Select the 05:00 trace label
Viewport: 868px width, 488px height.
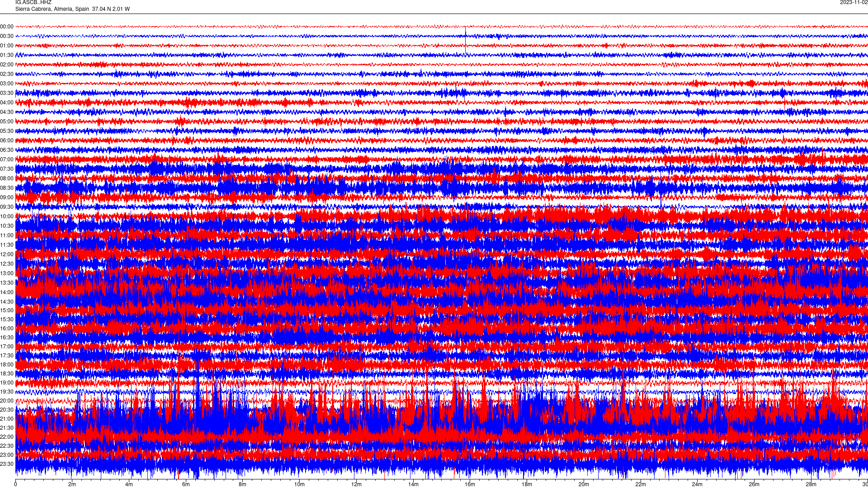click(x=7, y=122)
